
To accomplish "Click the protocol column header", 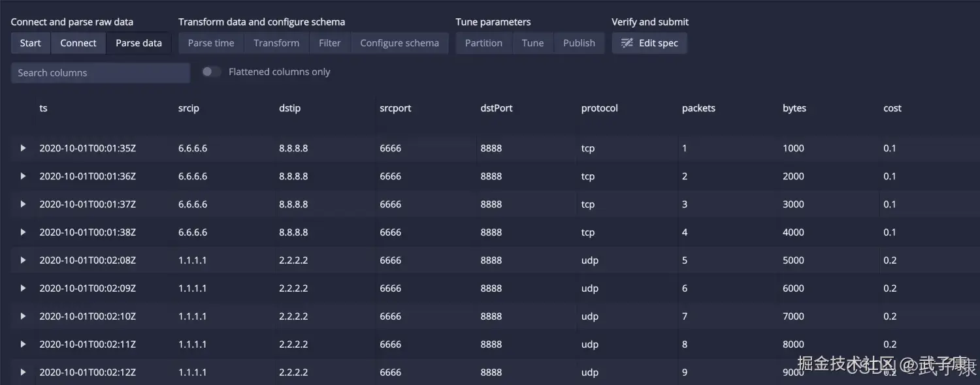I will [x=599, y=108].
